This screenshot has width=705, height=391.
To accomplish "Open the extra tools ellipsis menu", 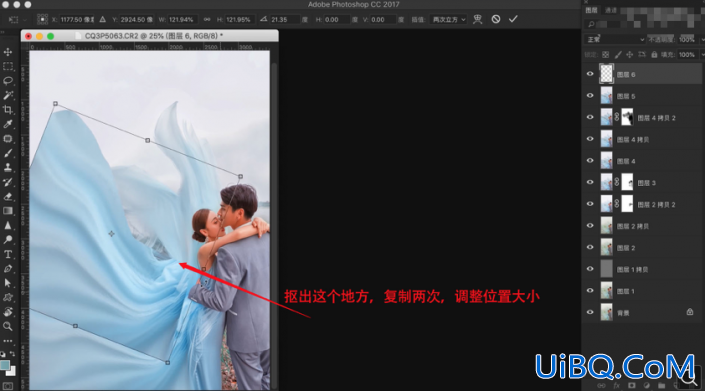I will coord(8,341).
